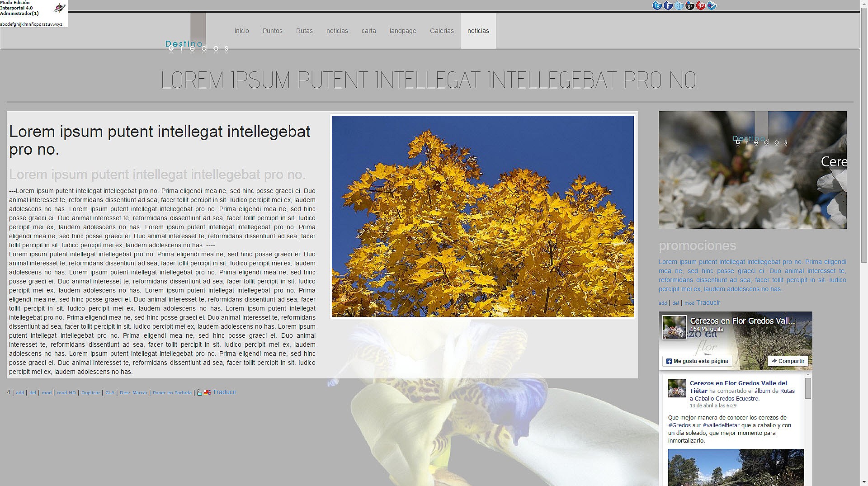The image size is (868, 486).
Task: Click the CLA link
Action: 110,393
